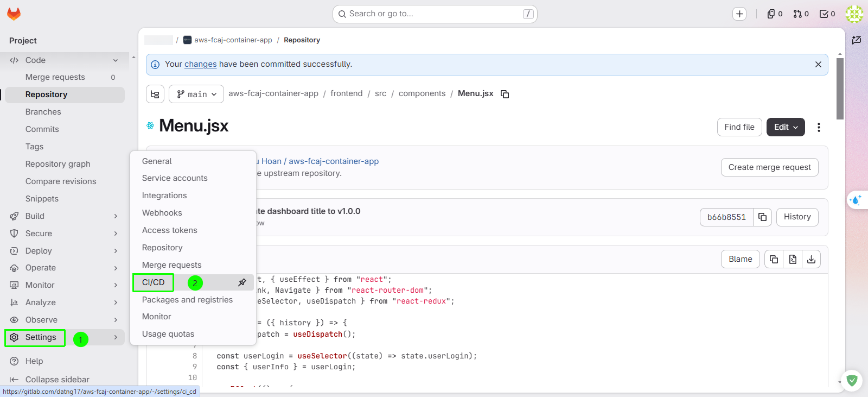This screenshot has height=397, width=868.
Task: Click the Find file button
Action: click(739, 127)
